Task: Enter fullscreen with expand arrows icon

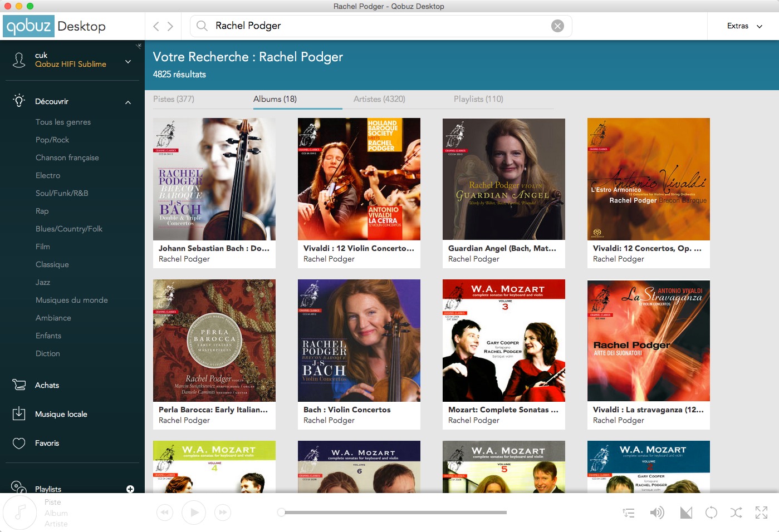Action: [x=761, y=513]
